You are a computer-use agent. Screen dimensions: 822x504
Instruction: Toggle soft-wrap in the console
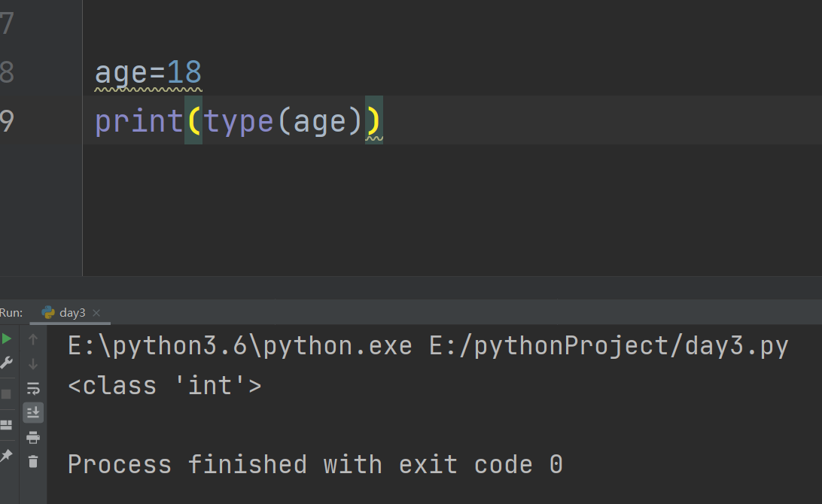[x=33, y=388]
